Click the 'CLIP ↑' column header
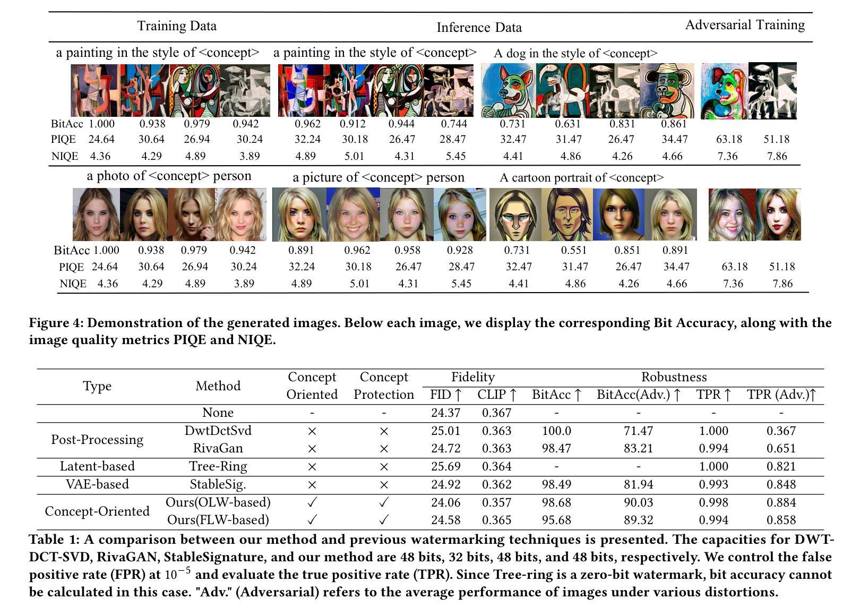860x616 pixels. coord(497,395)
